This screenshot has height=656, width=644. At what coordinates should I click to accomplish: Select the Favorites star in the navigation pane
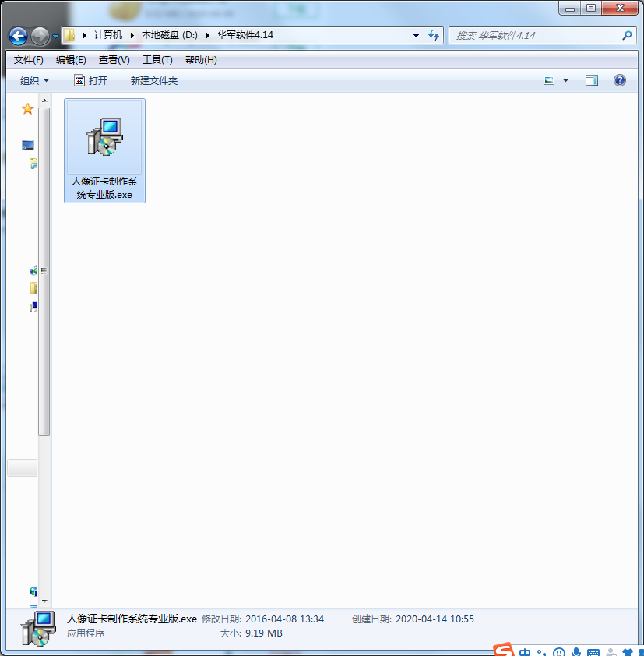[x=27, y=109]
